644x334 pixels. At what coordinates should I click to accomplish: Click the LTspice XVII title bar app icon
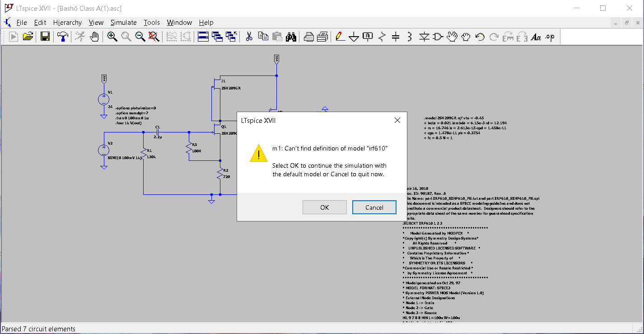8,8
